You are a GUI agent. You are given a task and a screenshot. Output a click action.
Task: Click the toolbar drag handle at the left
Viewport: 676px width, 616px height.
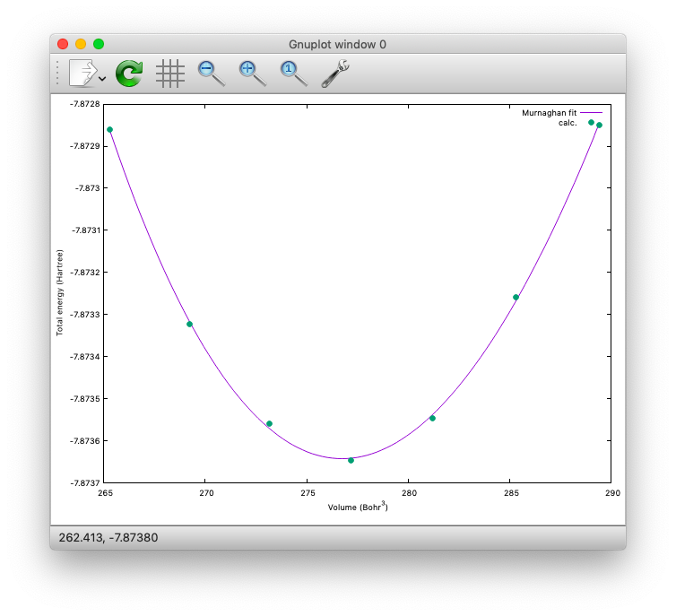tap(58, 74)
